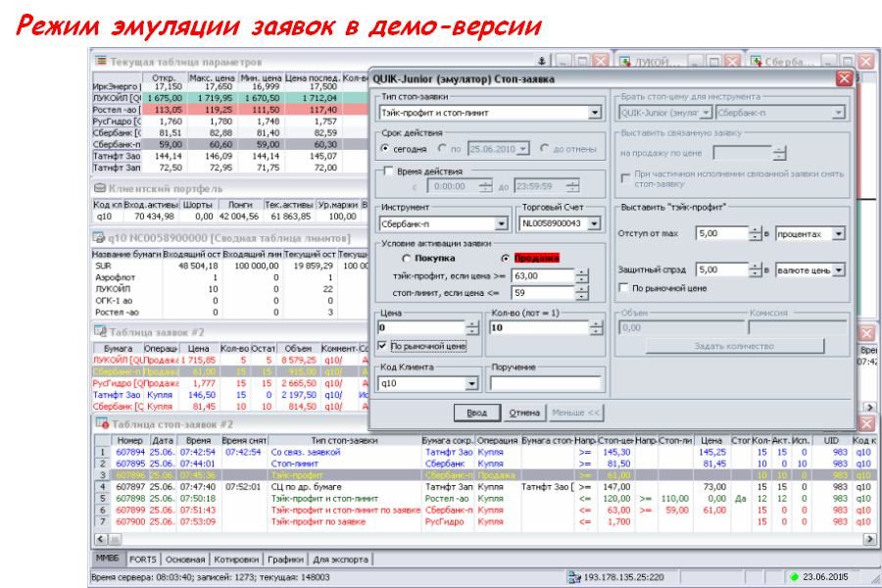Select the Со связ. заявкой stop order row
The height and width of the screenshot is (588, 882).
coord(484,452)
